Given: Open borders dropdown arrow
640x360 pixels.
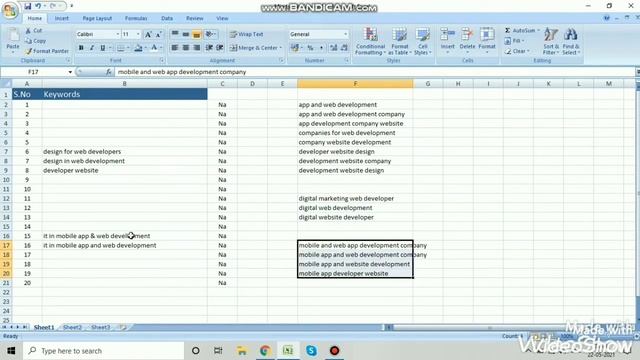Looking at the screenshot, I should 127,48.
